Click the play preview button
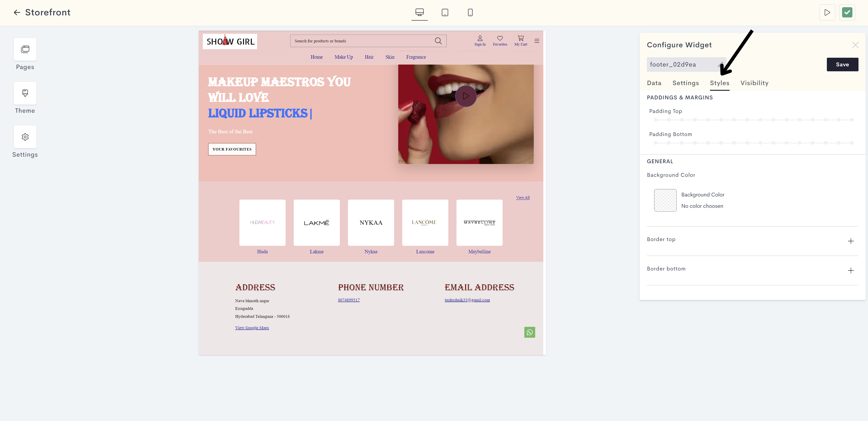The width and height of the screenshot is (868, 421). [x=827, y=12]
